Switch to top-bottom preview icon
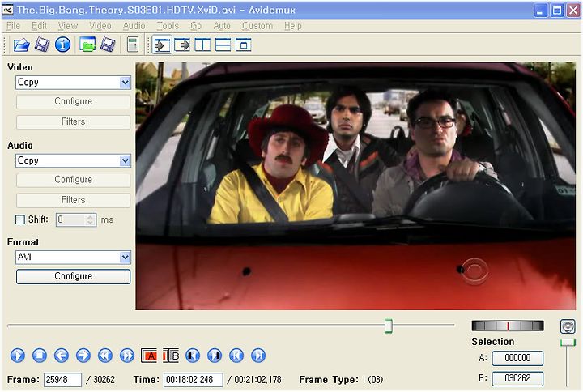The image size is (583, 392). (x=223, y=45)
